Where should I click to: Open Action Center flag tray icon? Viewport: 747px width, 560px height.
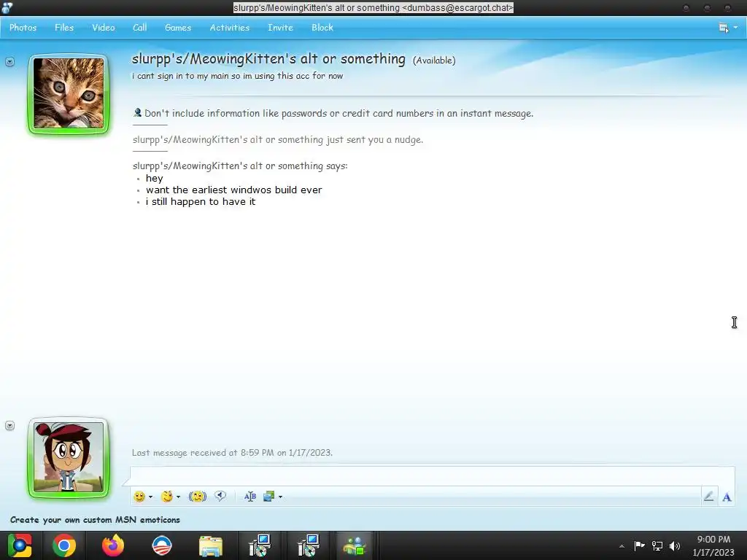tap(639, 545)
